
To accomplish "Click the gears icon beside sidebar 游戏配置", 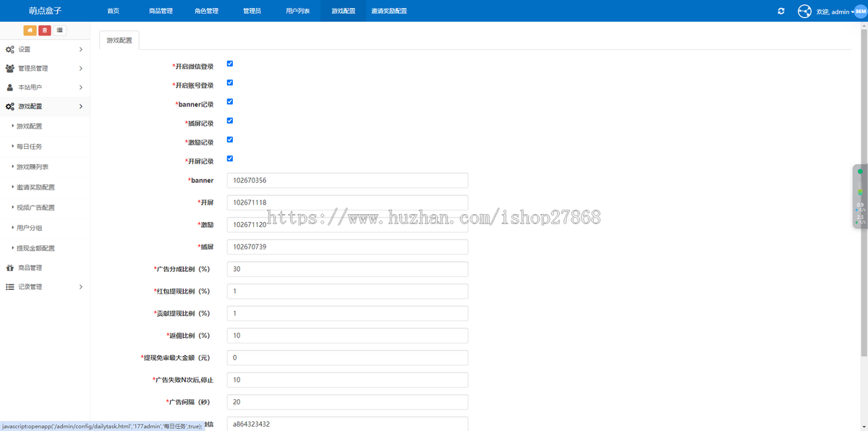I will pyautogui.click(x=9, y=106).
